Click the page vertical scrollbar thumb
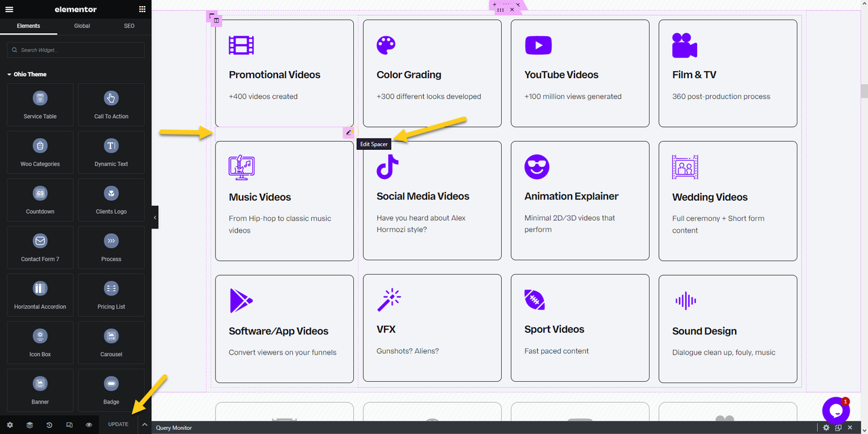The image size is (868, 434). click(864, 91)
